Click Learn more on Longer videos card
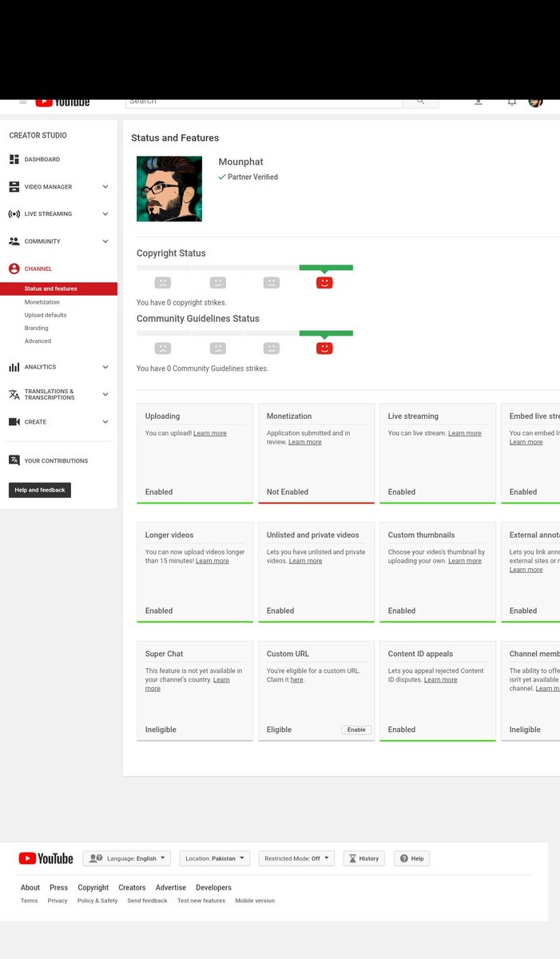 pyautogui.click(x=212, y=561)
